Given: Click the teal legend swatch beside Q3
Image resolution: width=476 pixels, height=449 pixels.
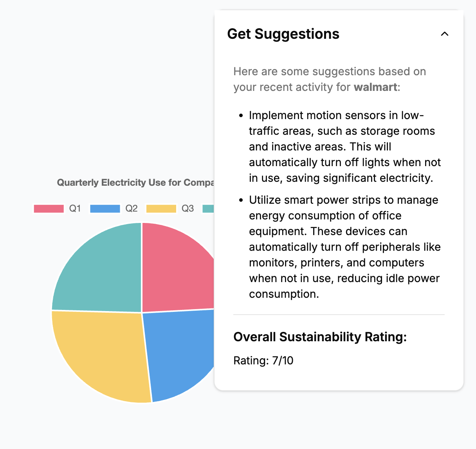Looking at the screenshot, I should click(208, 208).
